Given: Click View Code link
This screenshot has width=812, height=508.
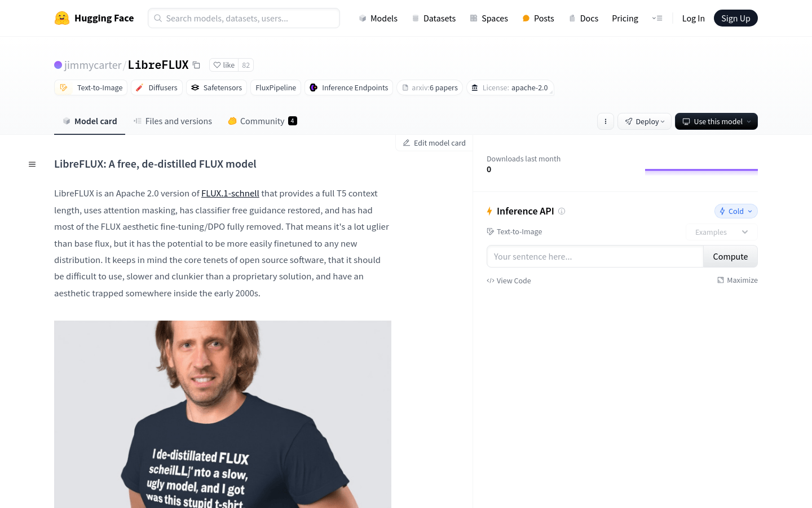Looking at the screenshot, I should click(509, 281).
